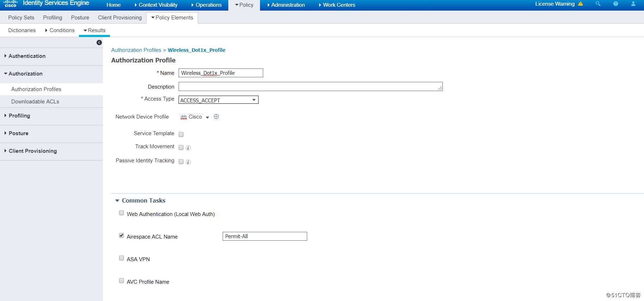Enable the Service Template checkbox
Screen dimensions: 644x301
click(181, 134)
